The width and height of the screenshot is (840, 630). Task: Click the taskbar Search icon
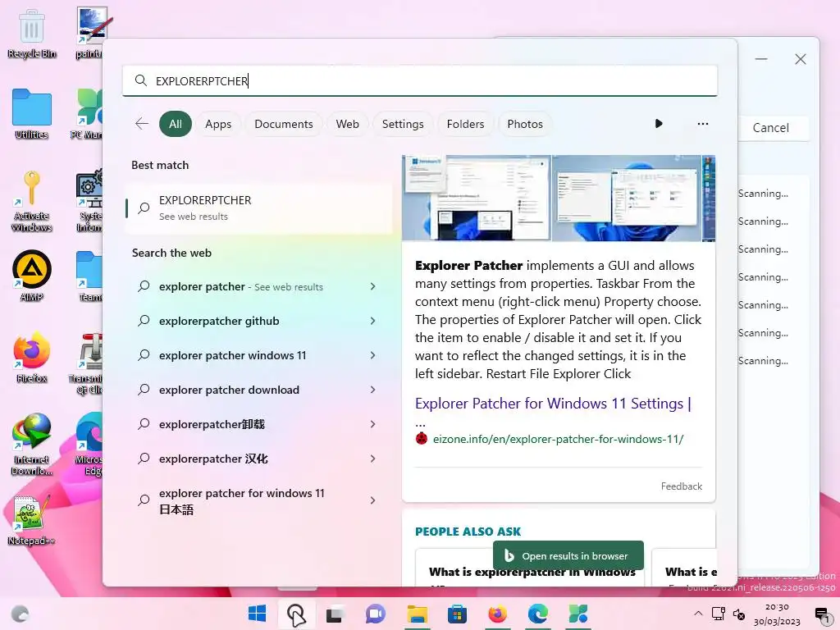(x=295, y=614)
